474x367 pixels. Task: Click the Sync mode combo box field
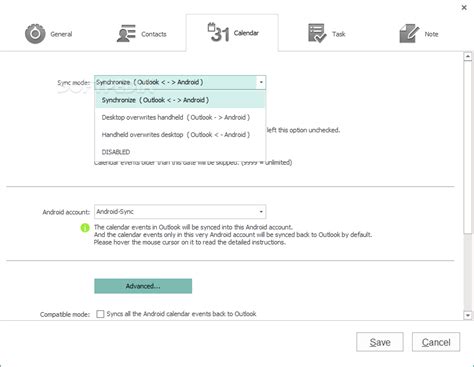click(180, 82)
